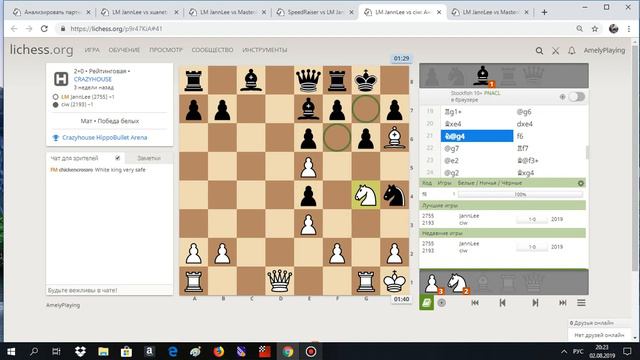640x360 pixels.
Task: Toggle spectator chat checkbox
Action: click(118, 158)
